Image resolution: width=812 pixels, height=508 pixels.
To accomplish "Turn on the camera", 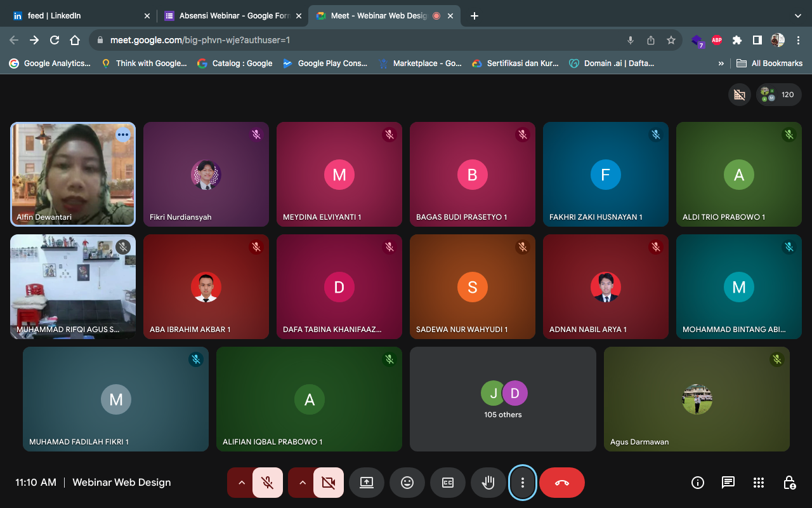I will (329, 483).
